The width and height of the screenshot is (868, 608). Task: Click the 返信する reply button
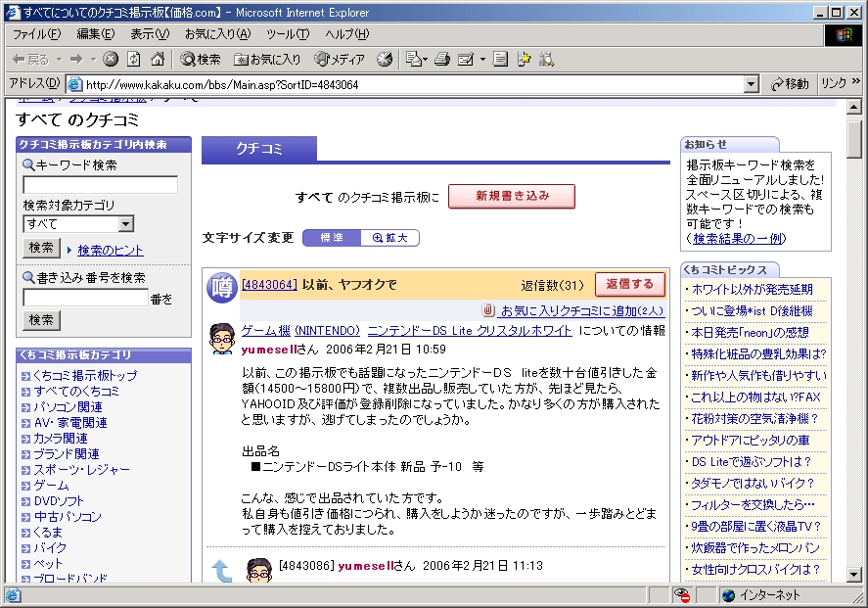(630, 285)
